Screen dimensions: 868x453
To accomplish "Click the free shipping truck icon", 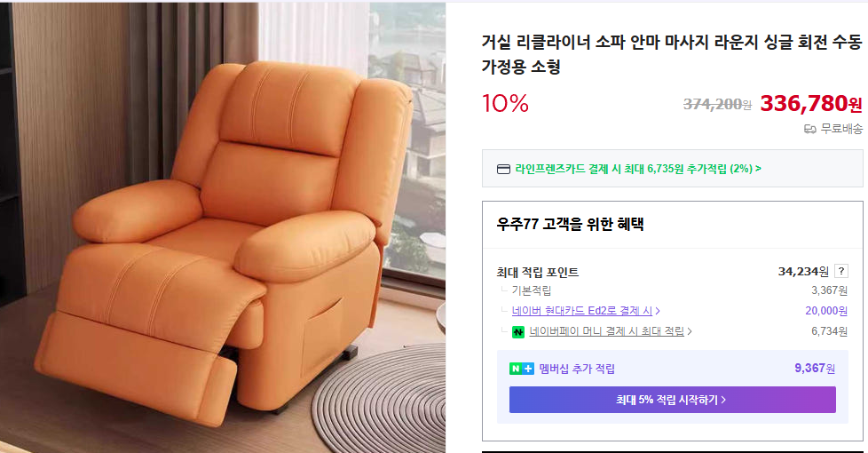I will 809,129.
